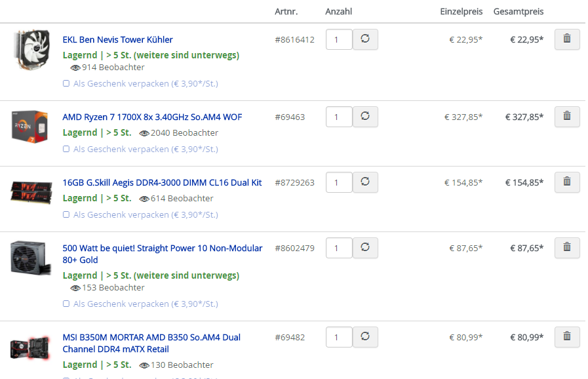
Task: Click the Gesamtpreis column header
Action: 519,12
